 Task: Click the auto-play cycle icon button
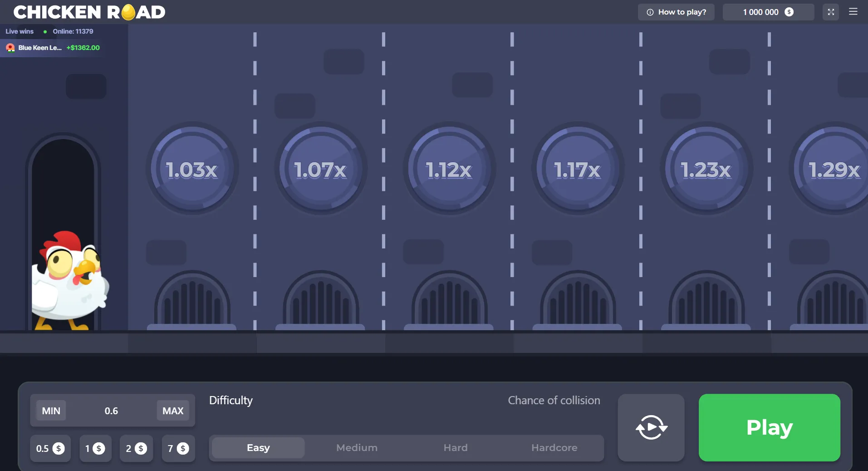651,427
